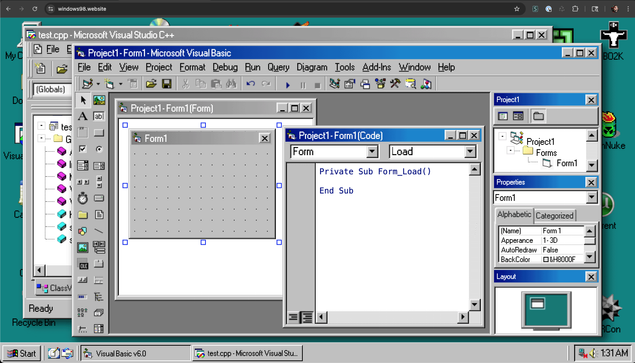The width and height of the screenshot is (635, 363).
Task: Open Properties Window from the toolbar
Action: pyautogui.click(x=349, y=84)
